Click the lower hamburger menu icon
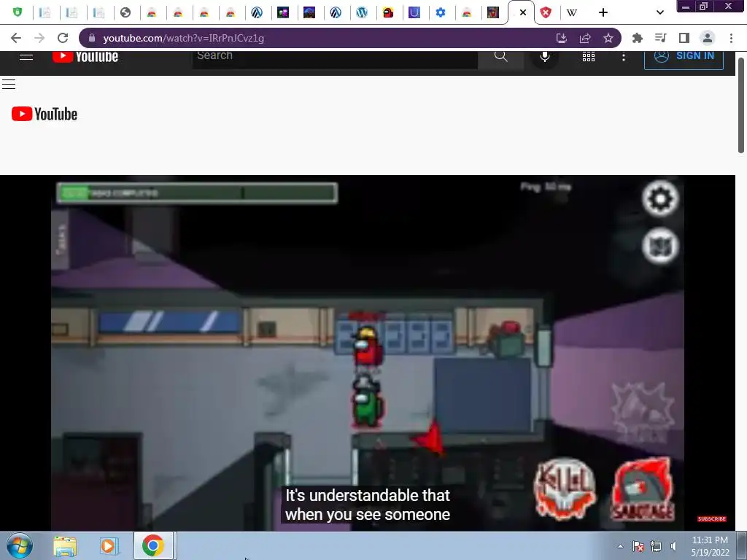747x560 pixels. (9, 85)
